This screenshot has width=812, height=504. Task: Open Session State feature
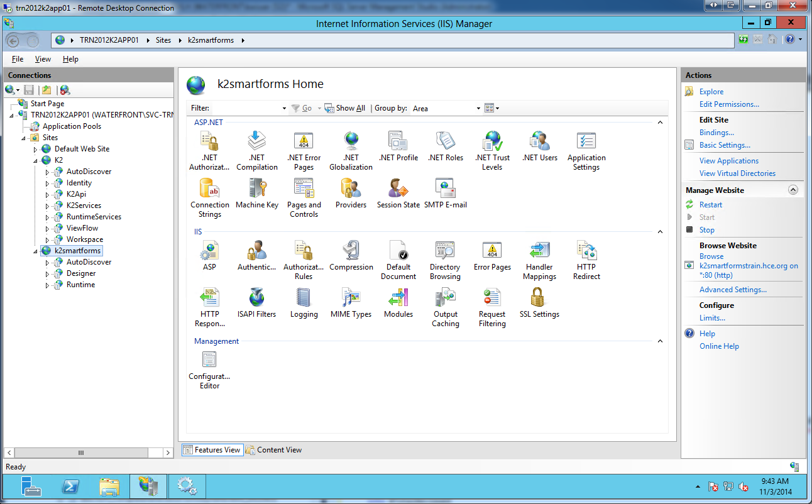[398, 194]
